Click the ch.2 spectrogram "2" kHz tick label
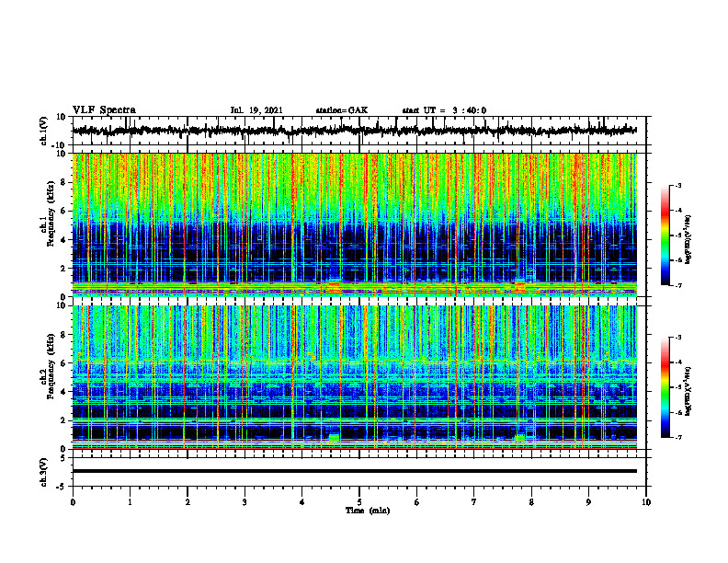Viewport: 728px width, 563px height. (x=64, y=420)
